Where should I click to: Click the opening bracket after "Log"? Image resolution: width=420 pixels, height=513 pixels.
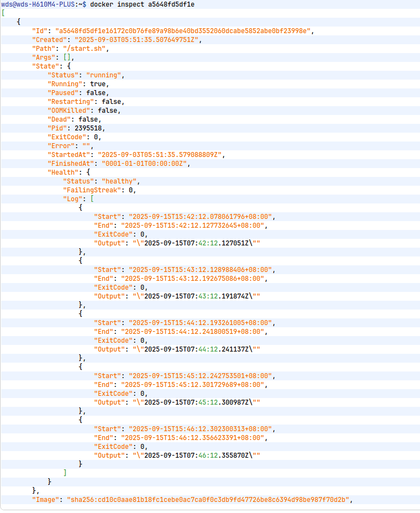(93, 199)
